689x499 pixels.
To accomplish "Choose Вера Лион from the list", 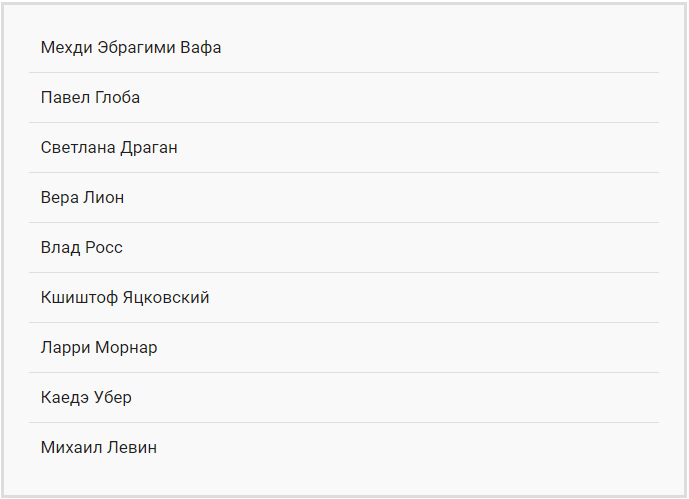I will (x=83, y=198).
